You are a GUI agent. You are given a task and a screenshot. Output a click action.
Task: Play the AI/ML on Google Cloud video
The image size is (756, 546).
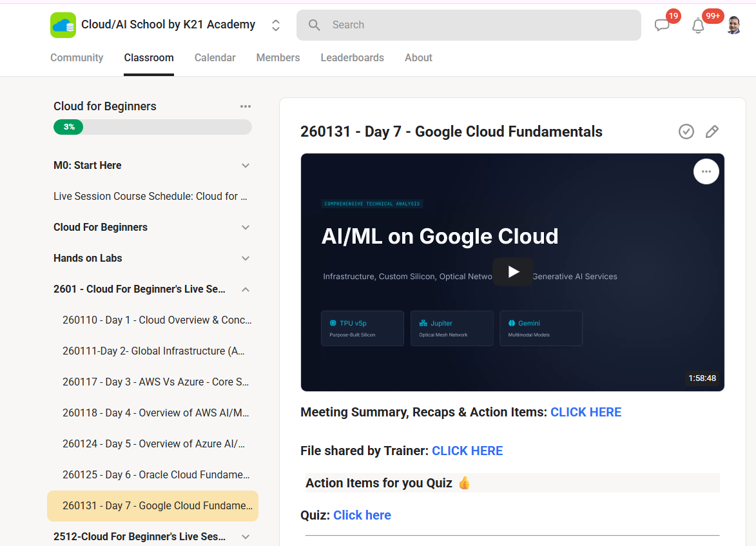click(512, 272)
